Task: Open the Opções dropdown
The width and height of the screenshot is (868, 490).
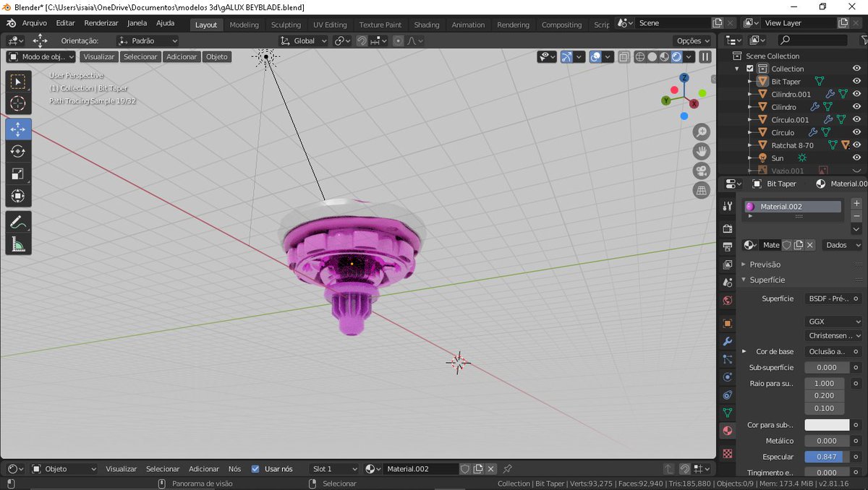Action: (x=692, y=41)
